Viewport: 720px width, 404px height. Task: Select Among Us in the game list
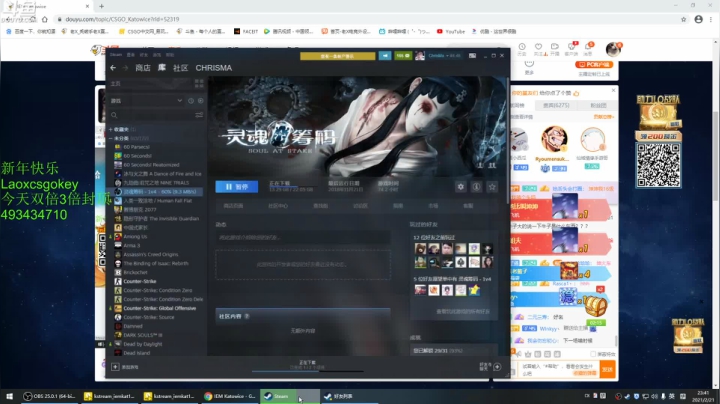[x=135, y=236]
